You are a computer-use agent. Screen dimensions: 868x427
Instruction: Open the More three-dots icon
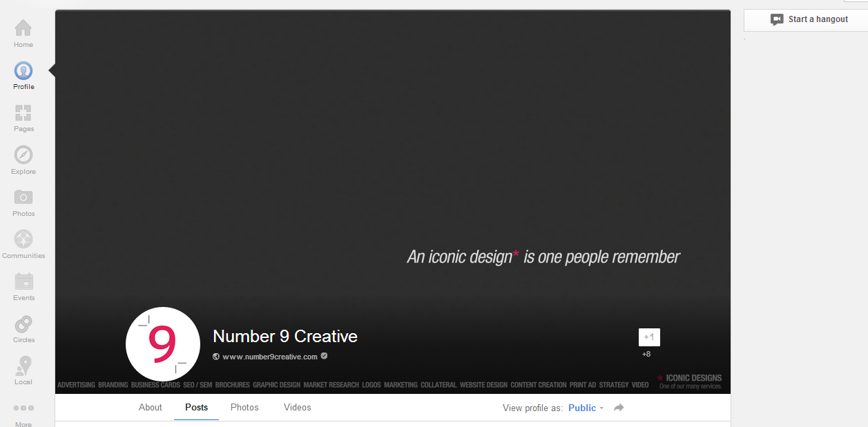(x=23, y=408)
